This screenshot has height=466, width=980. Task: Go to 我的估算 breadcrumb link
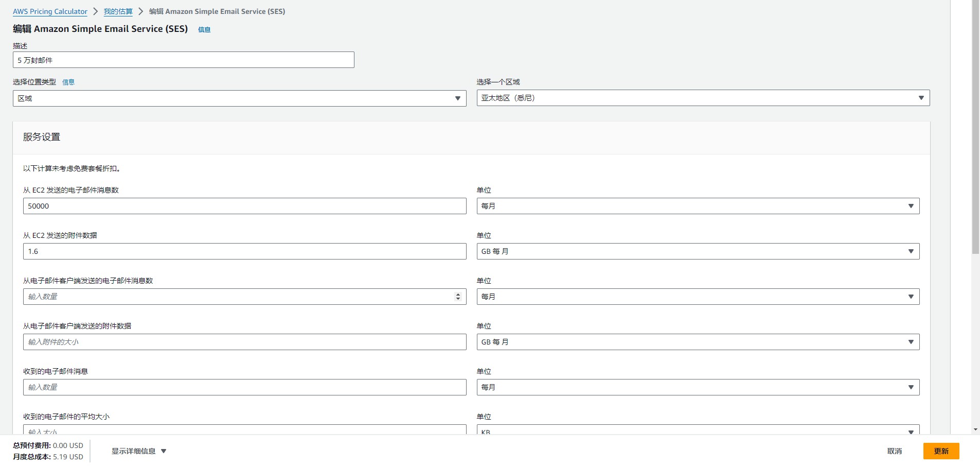coord(118,11)
